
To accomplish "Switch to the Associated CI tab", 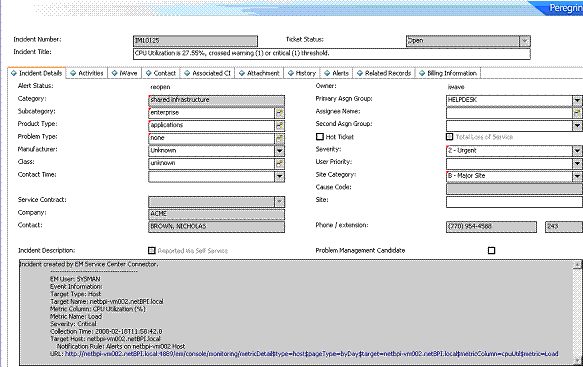I will click(x=208, y=73).
